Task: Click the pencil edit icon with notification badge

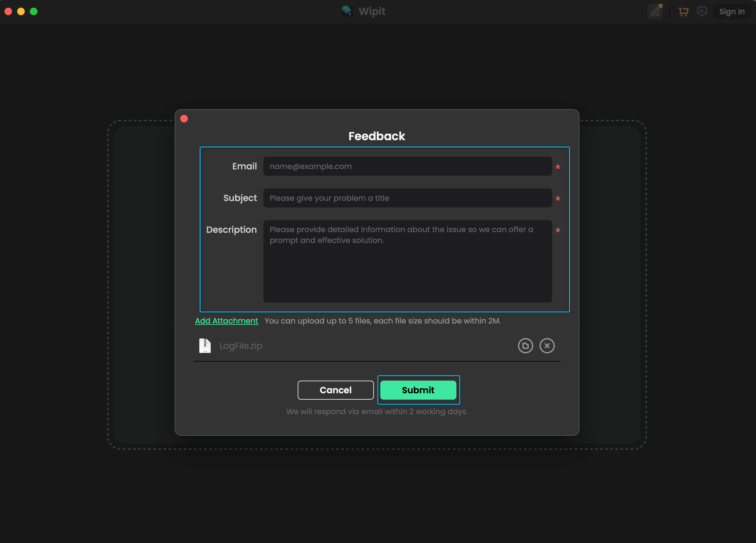Action: [x=655, y=11]
